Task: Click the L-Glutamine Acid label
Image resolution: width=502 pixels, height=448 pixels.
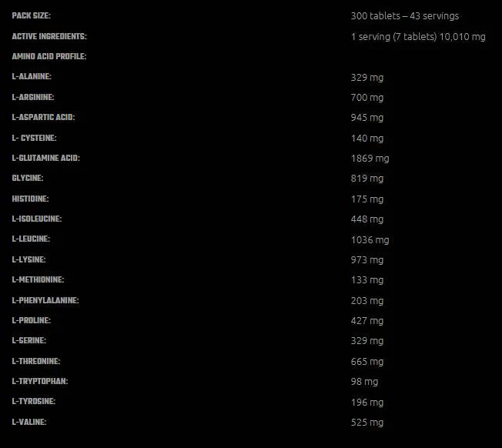Action: coord(45,158)
